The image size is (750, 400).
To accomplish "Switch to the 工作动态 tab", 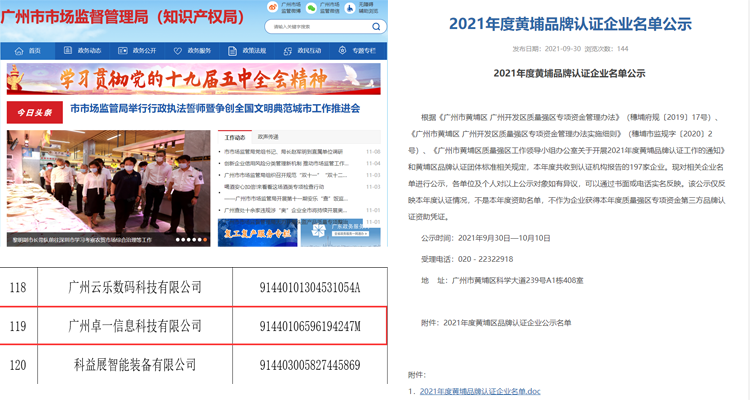I will tap(235, 137).
